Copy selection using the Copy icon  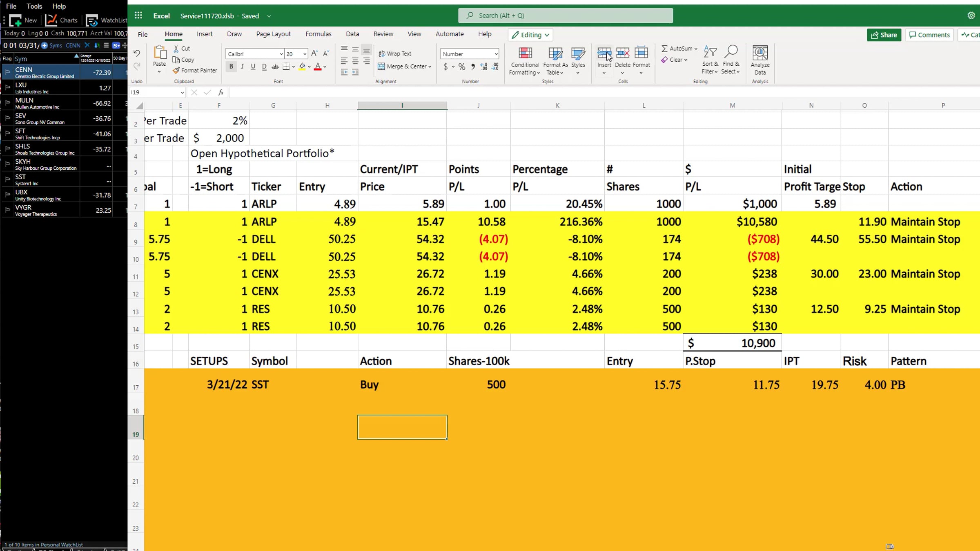tap(176, 60)
